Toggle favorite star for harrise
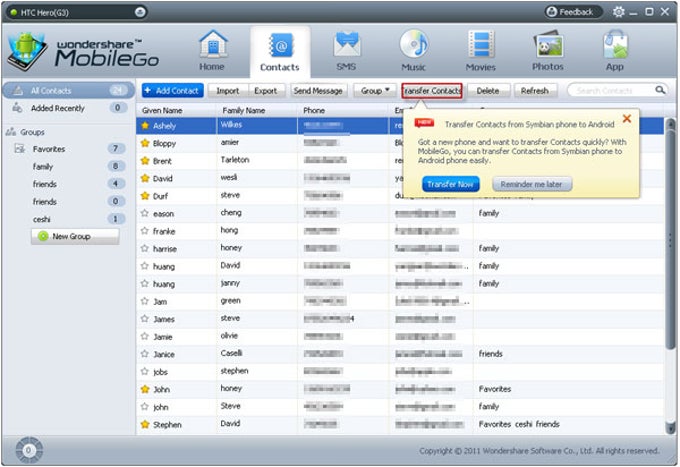680x467 pixels. [x=145, y=248]
